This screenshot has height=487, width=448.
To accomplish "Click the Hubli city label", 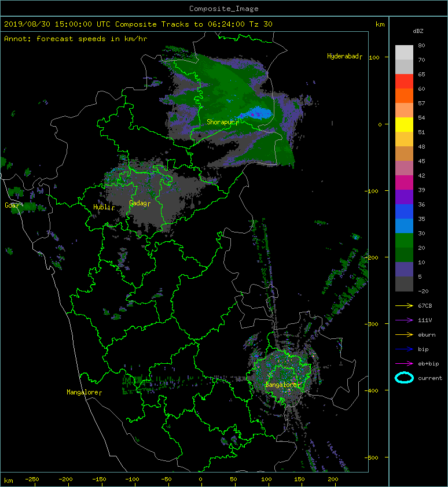I will pyautogui.click(x=103, y=207).
